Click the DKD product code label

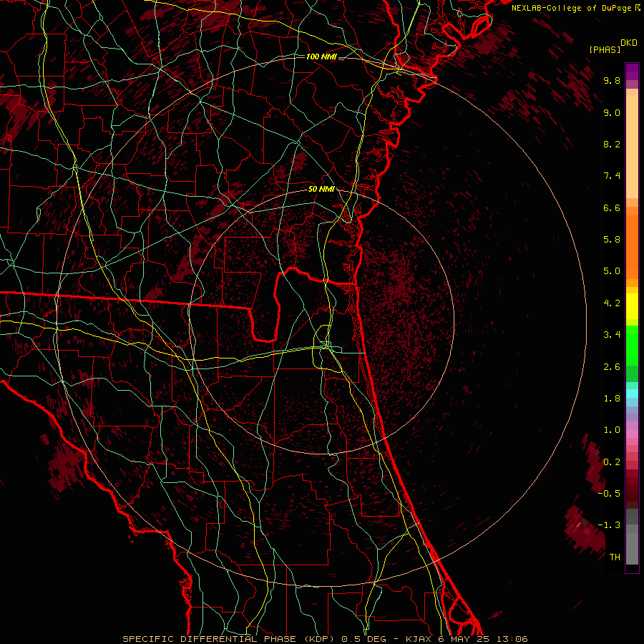pyautogui.click(x=629, y=43)
